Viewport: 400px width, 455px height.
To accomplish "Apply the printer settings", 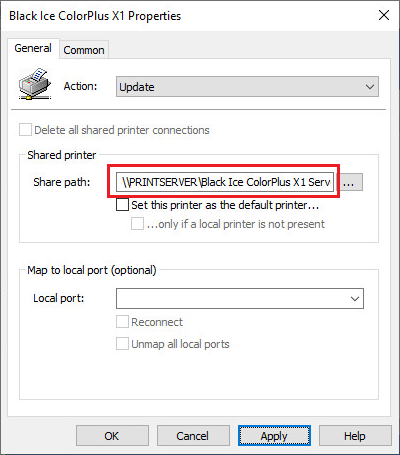I will pos(274,436).
